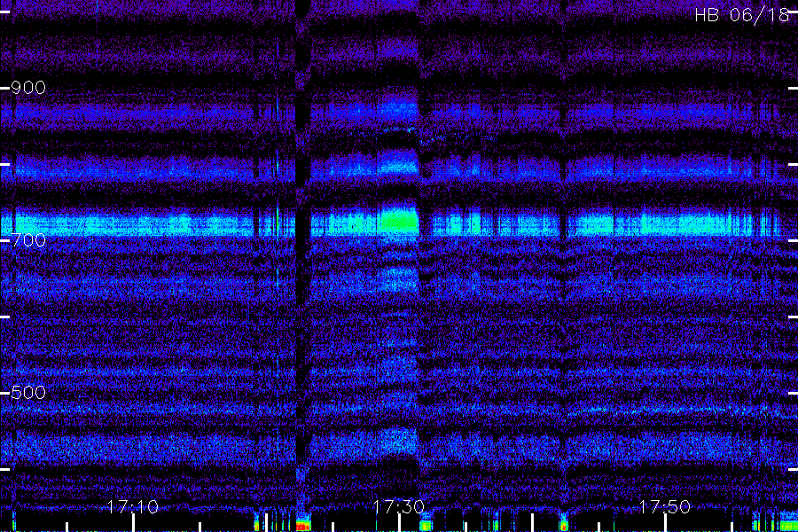
Task: Click the HB 06/18 station date label
Action: pyautogui.click(x=742, y=15)
